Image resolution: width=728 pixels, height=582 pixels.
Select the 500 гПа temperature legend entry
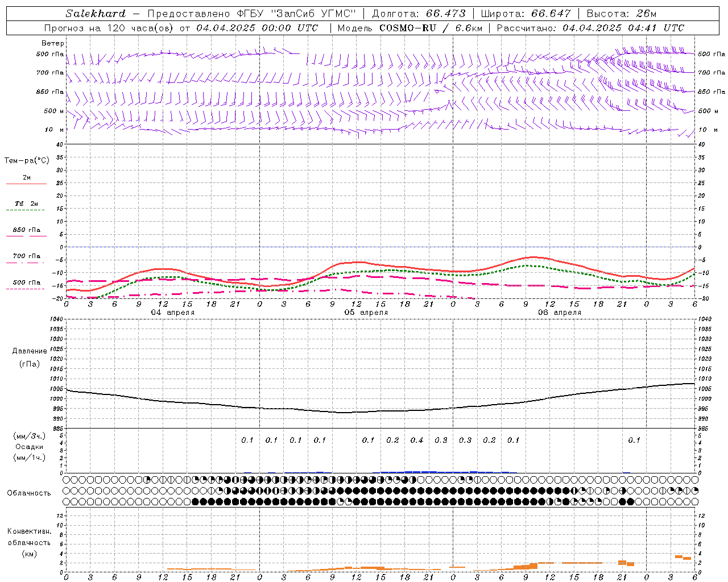(x=27, y=282)
